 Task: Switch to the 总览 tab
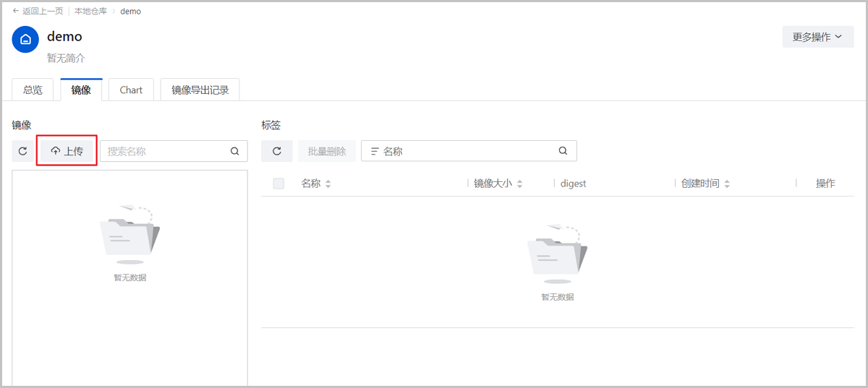point(33,90)
